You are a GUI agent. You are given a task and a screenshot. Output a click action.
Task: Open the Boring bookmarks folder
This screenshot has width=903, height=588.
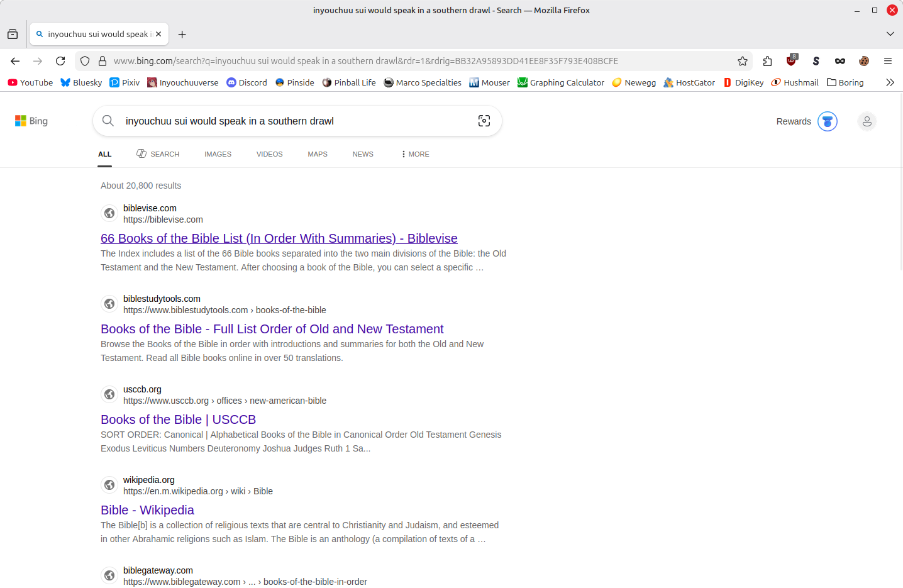pyautogui.click(x=845, y=82)
